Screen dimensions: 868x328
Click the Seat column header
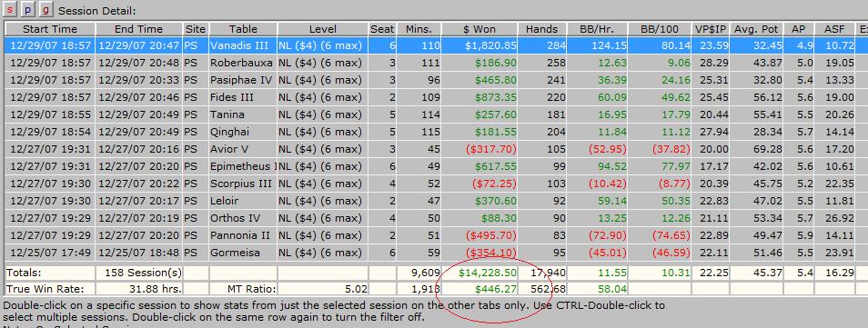[x=382, y=29]
